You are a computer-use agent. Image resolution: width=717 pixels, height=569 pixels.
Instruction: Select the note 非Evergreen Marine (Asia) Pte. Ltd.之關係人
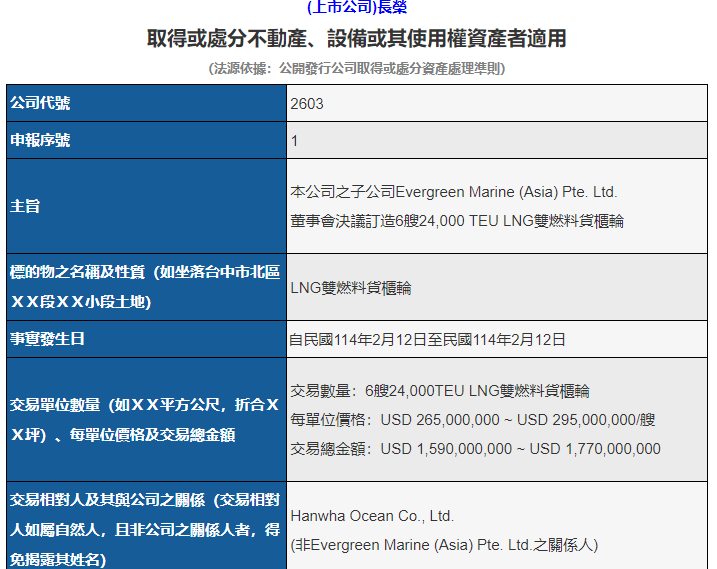point(444,545)
